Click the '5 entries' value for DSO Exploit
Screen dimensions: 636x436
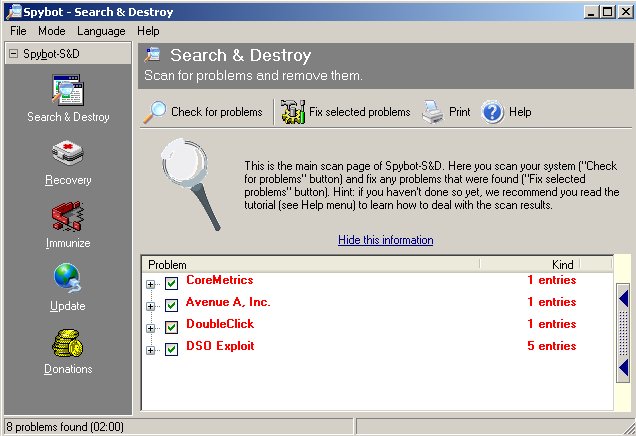[552, 346]
